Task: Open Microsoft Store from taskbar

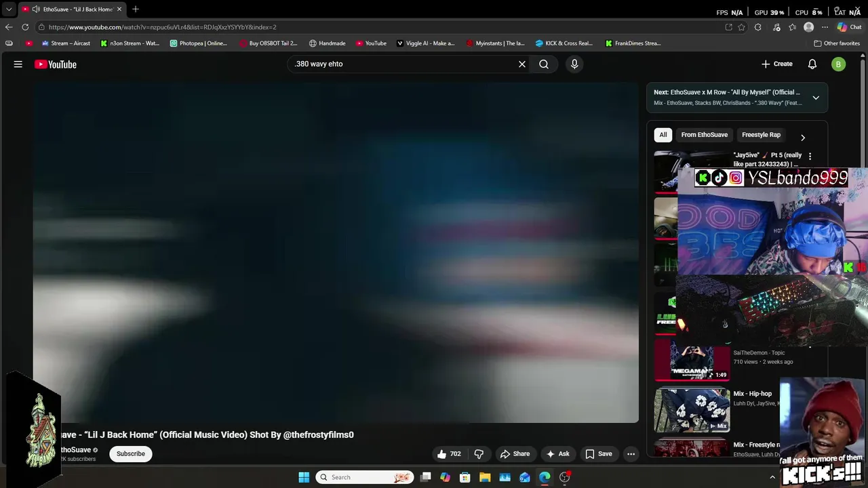Action: [465, 477]
